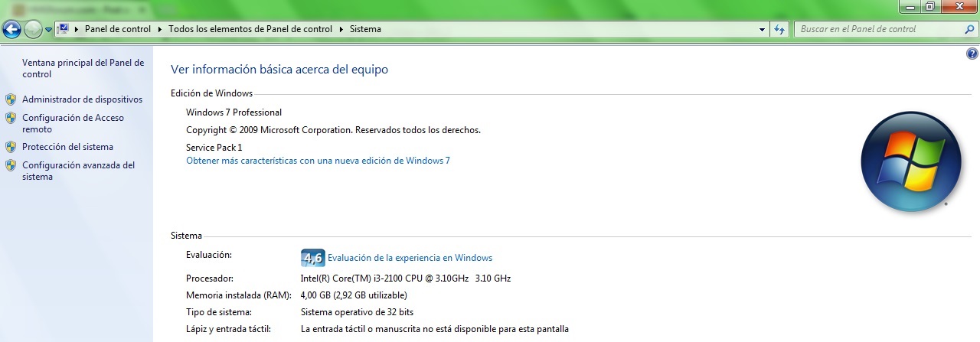The image size is (980, 342).
Task: Click the 'Intel(R) Core(TM) i3-2100 CPU' processor value
Action: (x=406, y=278)
